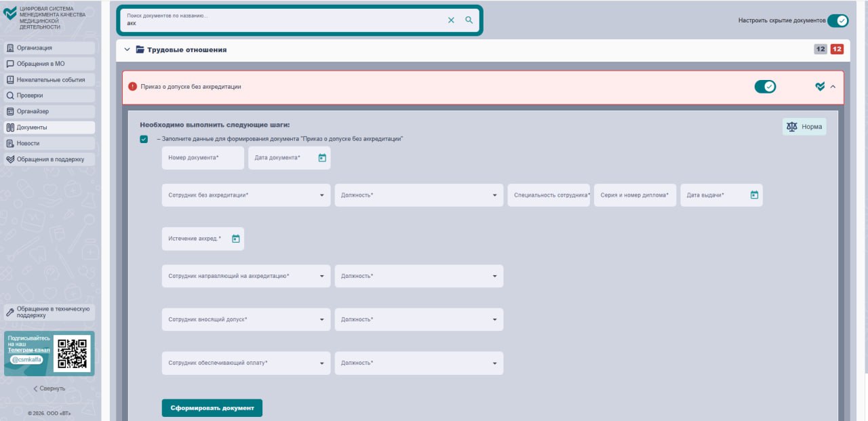868x421 pixels.
Task: Click the double-checkmark icon in order row
Action: [x=820, y=87]
